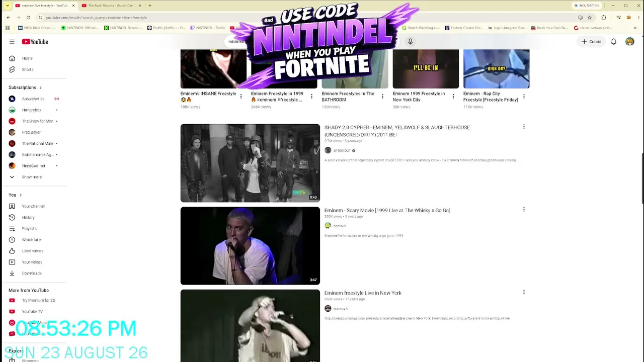Image resolution: width=644 pixels, height=362 pixels.
Task: Open the YouTube guide hamburger menu
Action: [x=12, y=42]
